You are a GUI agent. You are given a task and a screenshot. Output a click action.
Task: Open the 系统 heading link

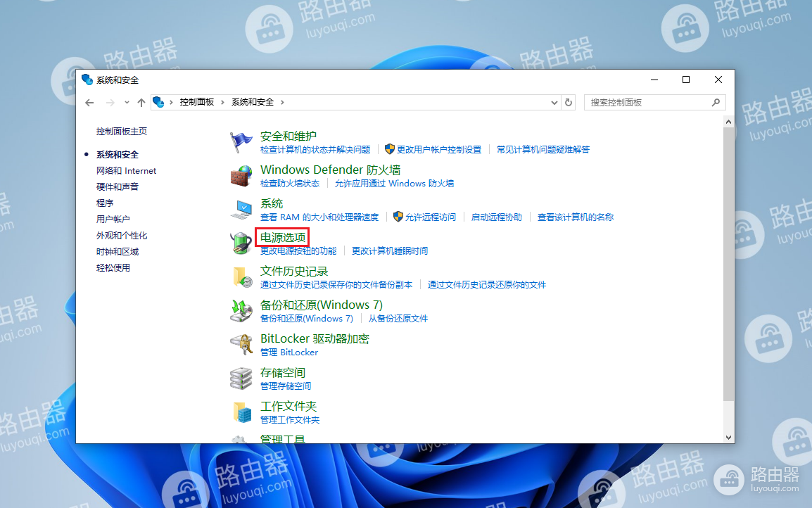(272, 203)
